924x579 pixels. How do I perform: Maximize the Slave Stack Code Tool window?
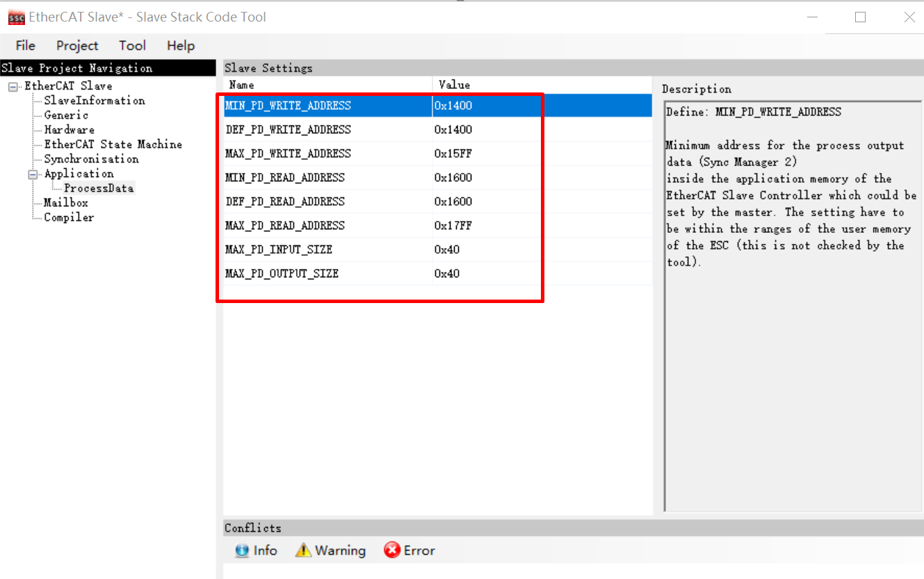click(860, 17)
